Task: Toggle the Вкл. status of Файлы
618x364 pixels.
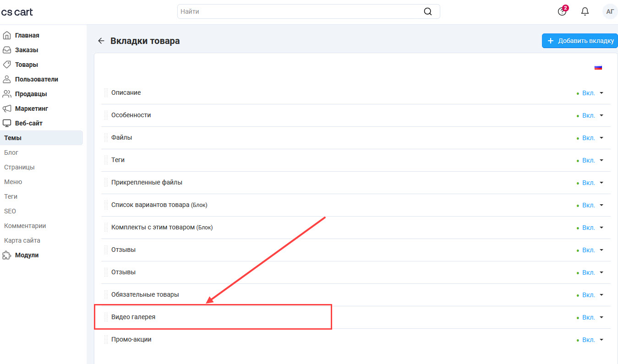Action: click(588, 138)
